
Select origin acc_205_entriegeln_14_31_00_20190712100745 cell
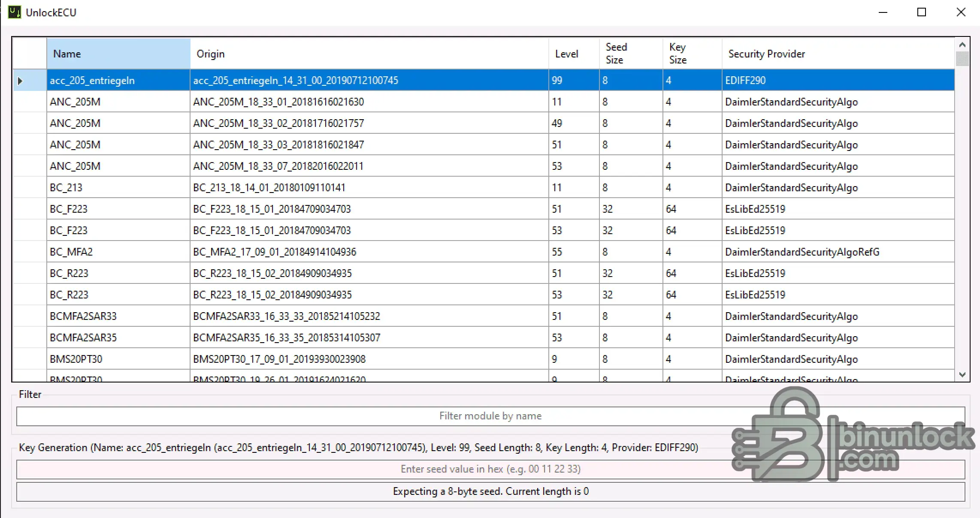[369, 80]
